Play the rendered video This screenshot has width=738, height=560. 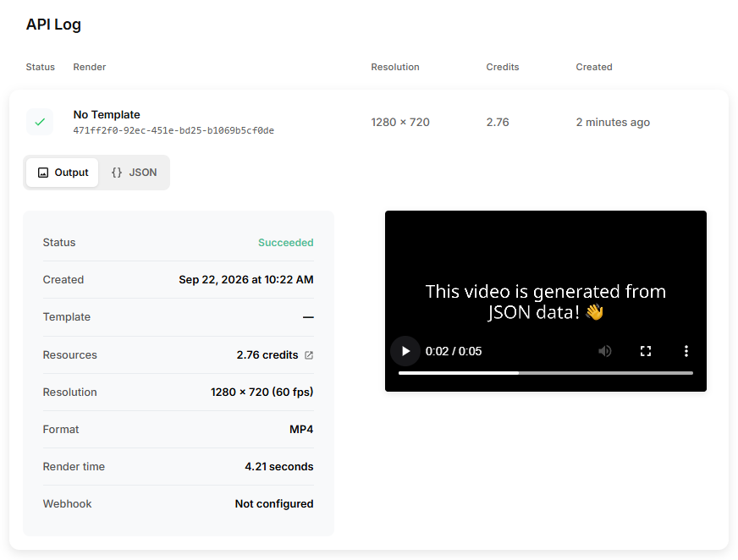coord(405,351)
